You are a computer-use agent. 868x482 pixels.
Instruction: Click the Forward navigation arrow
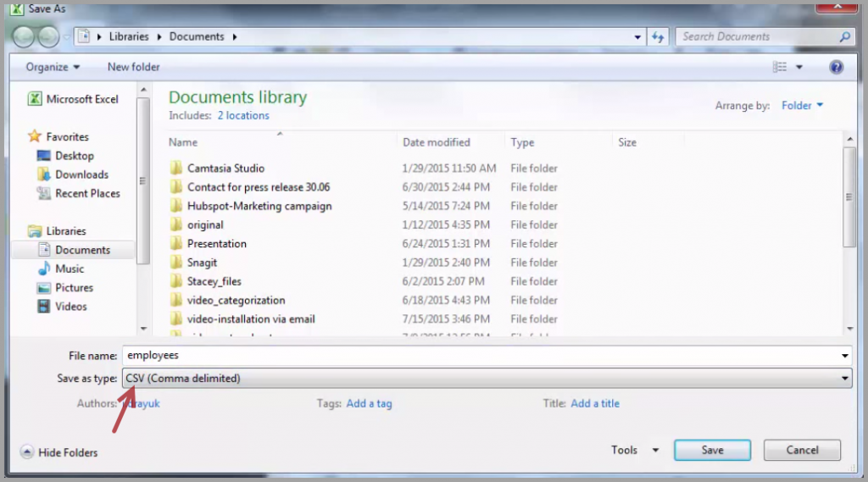[x=48, y=37]
